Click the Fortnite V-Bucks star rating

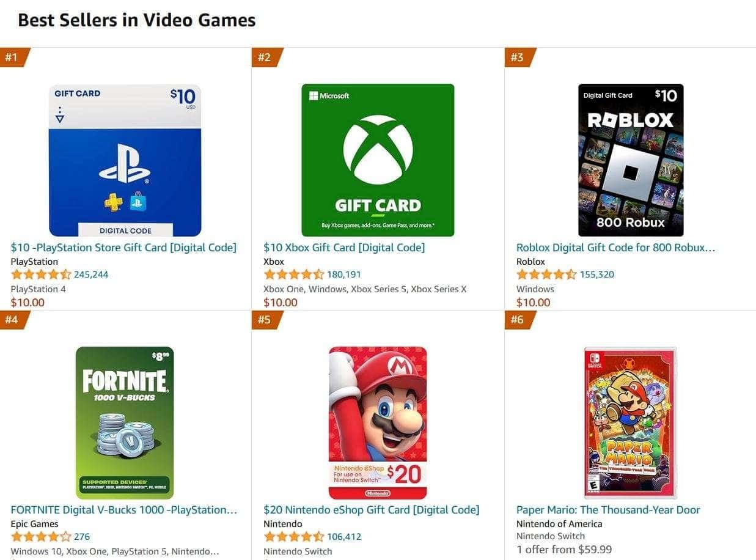point(41,537)
